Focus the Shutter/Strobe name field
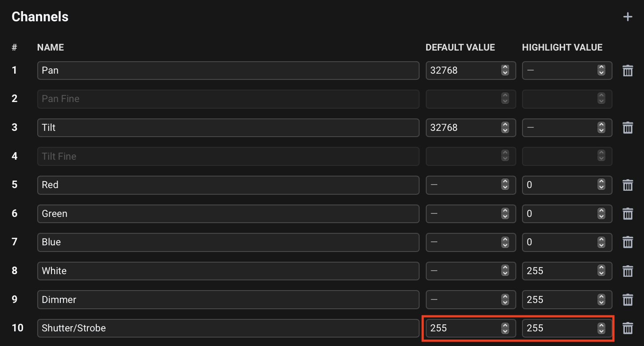This screenshot has height=346, width=644. pos(228,328)
